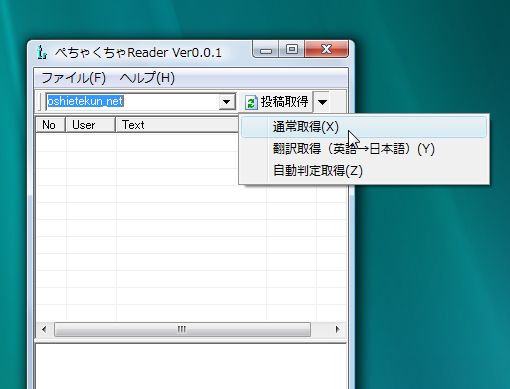Click the horizontal scrollbar thumb

[182, 329]
